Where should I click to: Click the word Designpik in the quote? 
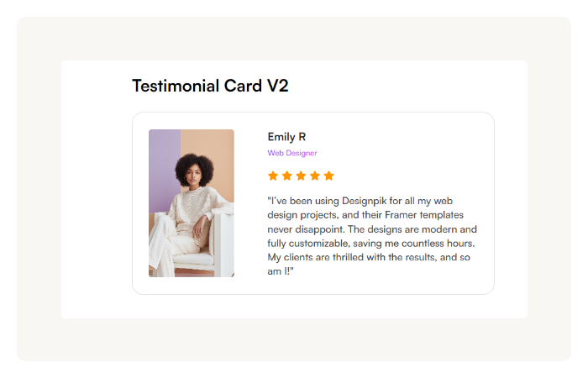point(364,202)
